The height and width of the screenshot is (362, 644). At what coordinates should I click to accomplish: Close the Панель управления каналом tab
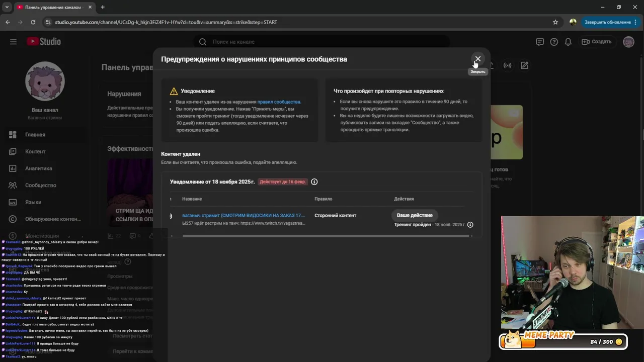[x=90, y=7]
